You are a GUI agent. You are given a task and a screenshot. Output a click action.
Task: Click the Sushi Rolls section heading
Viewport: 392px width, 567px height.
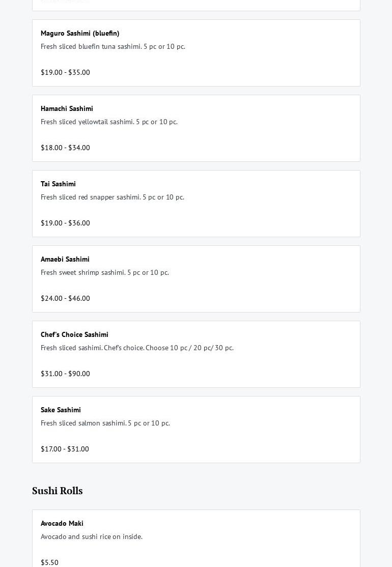[x=58, y=491]
